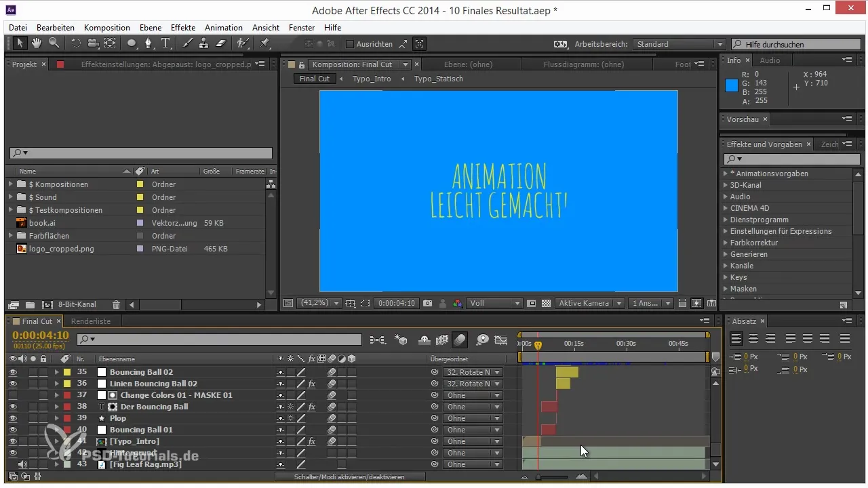The width and height of the screenshot is (868, 488).
Task: Select the Ellipse shape tool
Action: click(x=132, y=43)
